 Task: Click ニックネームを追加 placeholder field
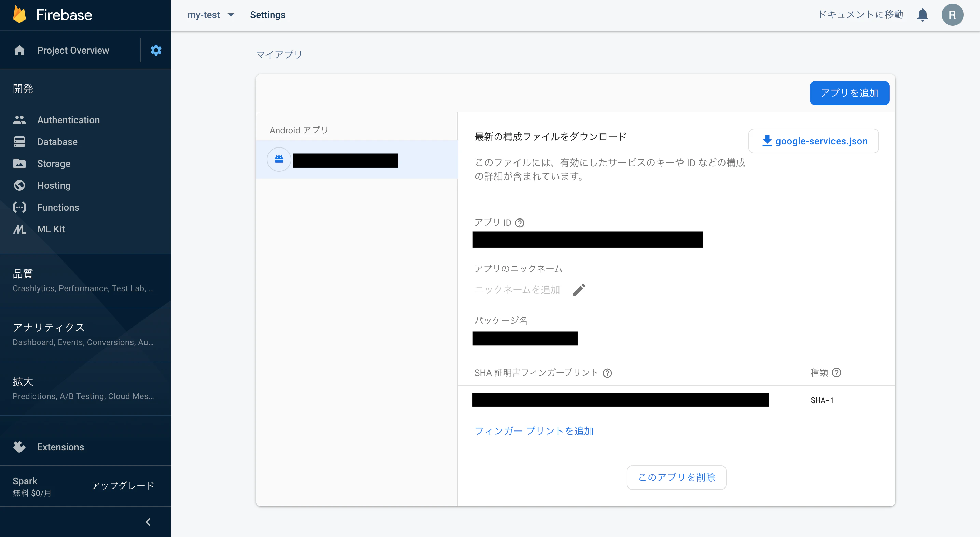517,290
